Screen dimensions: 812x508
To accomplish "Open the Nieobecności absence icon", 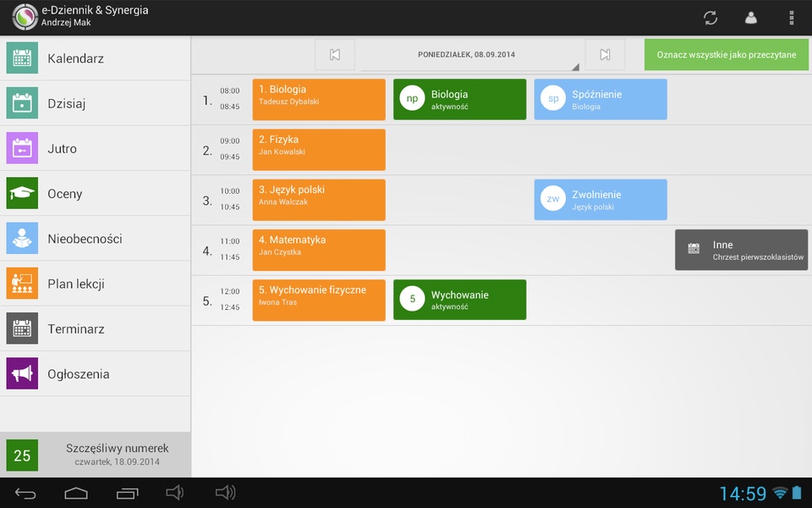I will click(22, 239).
